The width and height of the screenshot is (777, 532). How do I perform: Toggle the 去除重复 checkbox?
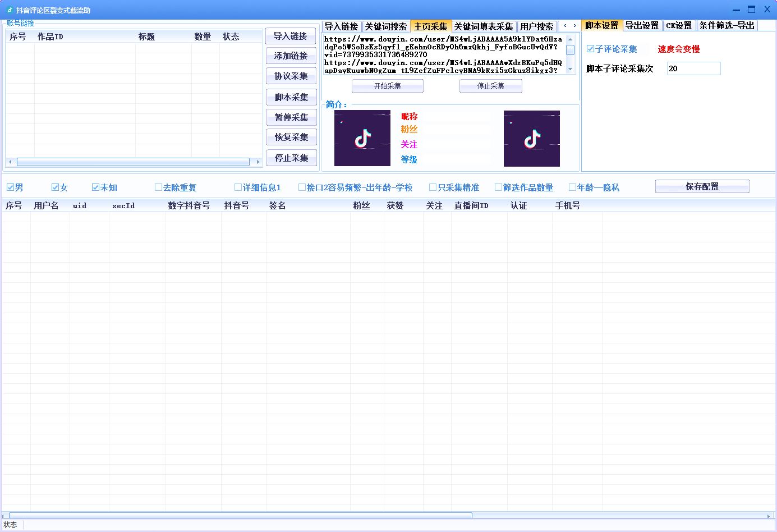click(x=158, y=187)
